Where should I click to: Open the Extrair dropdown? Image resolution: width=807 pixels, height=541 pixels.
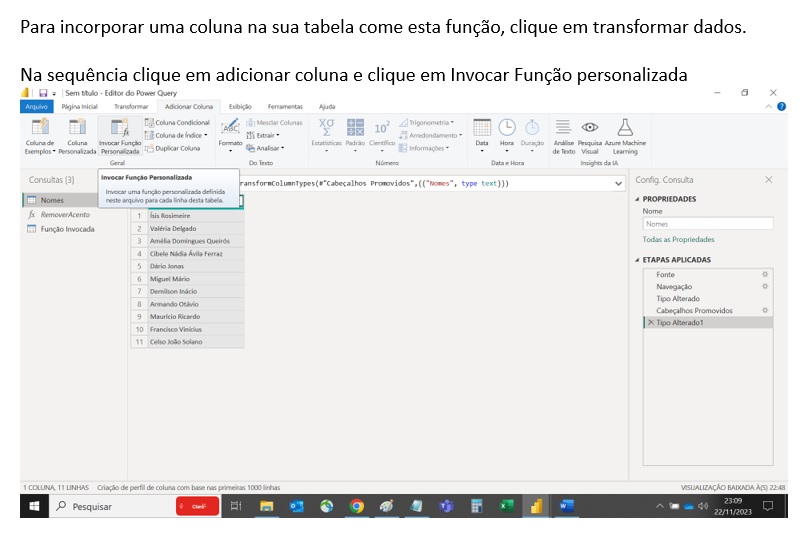pyautogui.click(x=263, y=135)
